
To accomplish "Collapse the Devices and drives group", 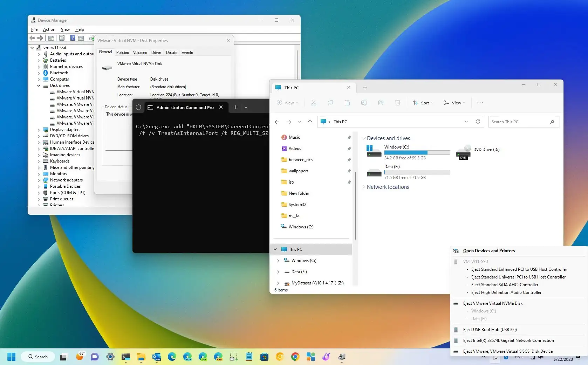I will (x=363, y=138).
